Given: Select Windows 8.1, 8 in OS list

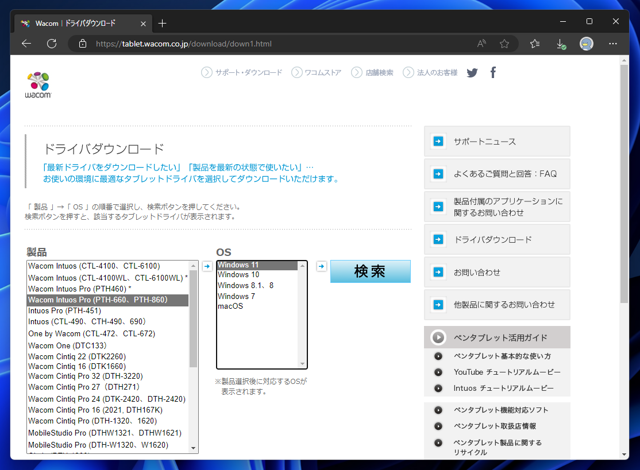Looking at the screenshot, I should pyautogui.click(x=257, y=286).
